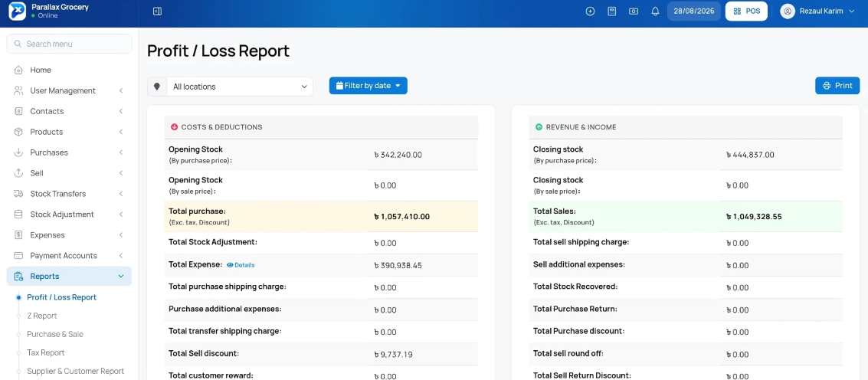Click the Stock Transfers truck icon

18,194
